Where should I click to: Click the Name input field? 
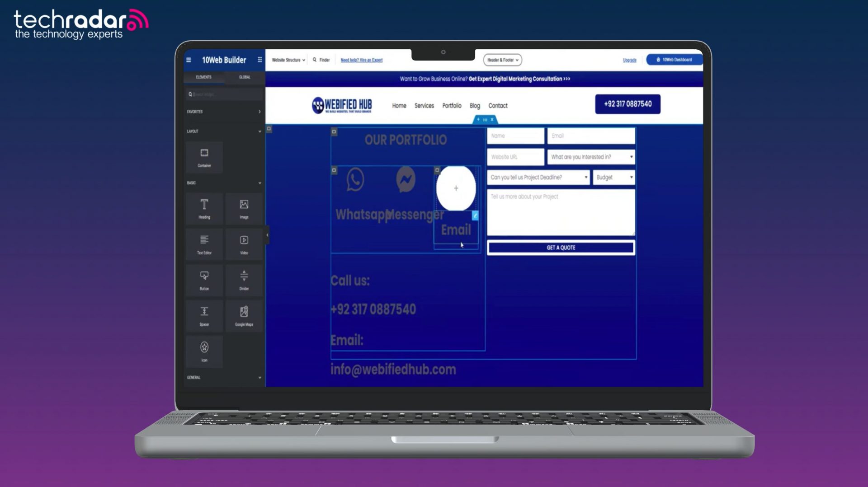pos(515,136)
